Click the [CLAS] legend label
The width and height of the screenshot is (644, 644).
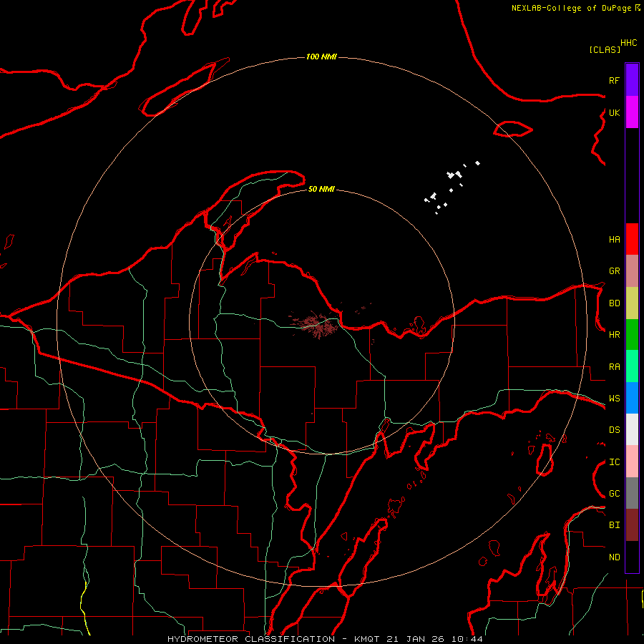605,49
